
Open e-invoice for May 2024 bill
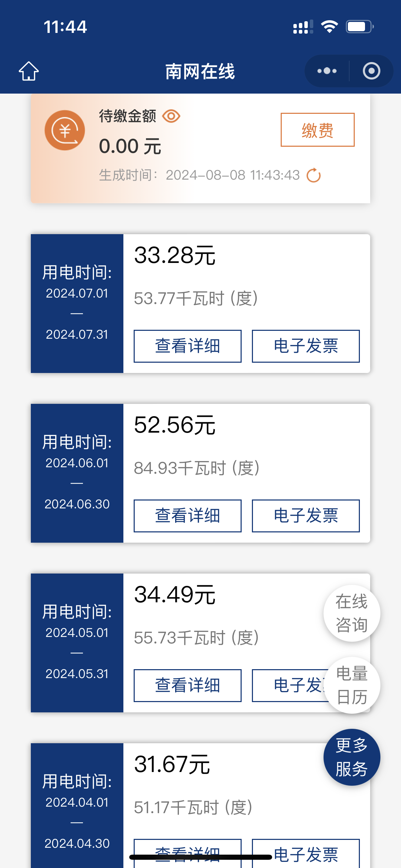290,685
